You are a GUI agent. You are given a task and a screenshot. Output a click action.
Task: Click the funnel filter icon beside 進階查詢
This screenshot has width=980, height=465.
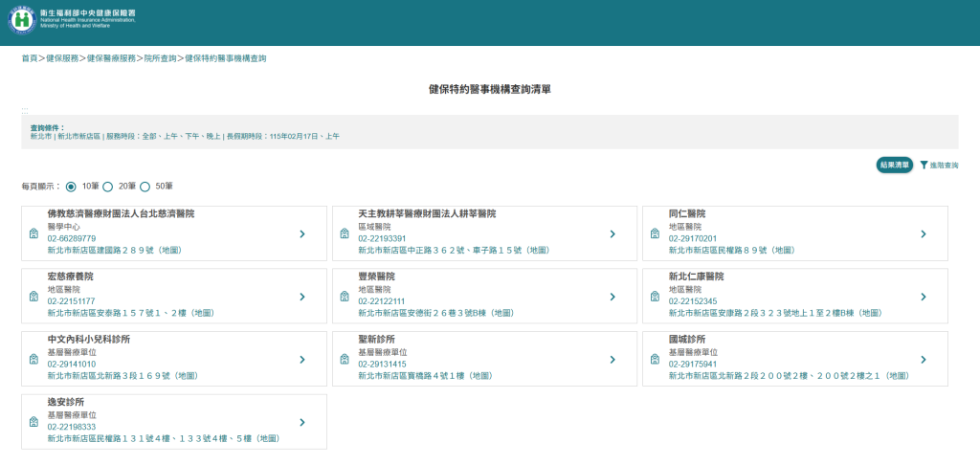[x=924, y=165]
